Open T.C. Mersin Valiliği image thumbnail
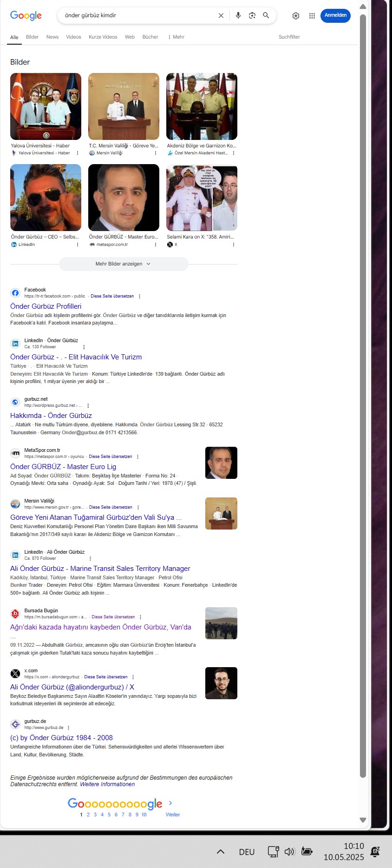The image size is (392, 868). click(124, 106)
